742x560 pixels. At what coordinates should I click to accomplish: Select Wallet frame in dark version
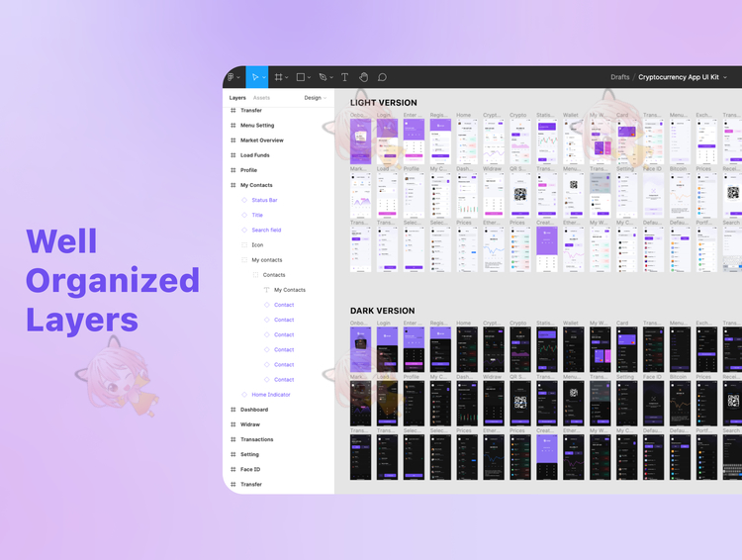pos(573,349)
